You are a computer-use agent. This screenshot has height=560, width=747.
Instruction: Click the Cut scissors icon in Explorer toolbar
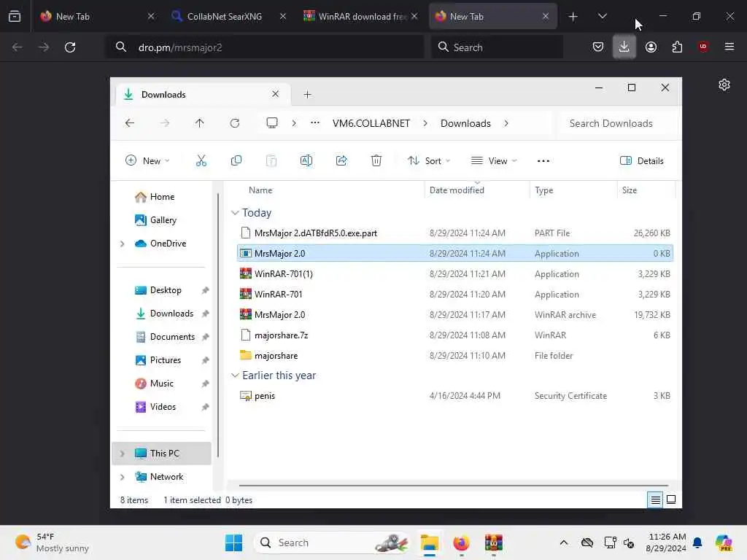pos(201,161)
